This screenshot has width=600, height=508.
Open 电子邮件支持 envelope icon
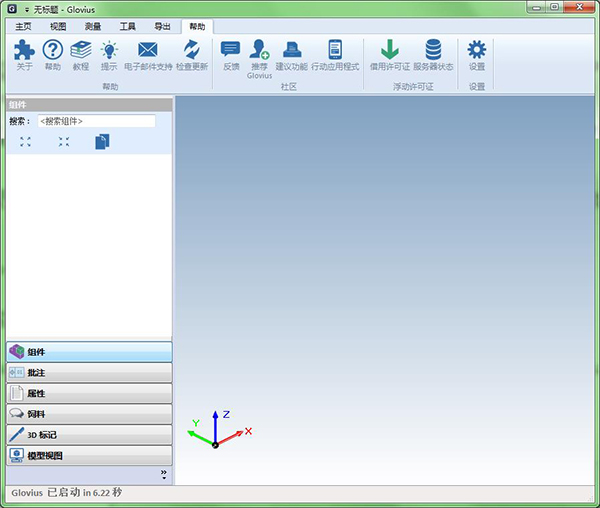click(148, 50)
